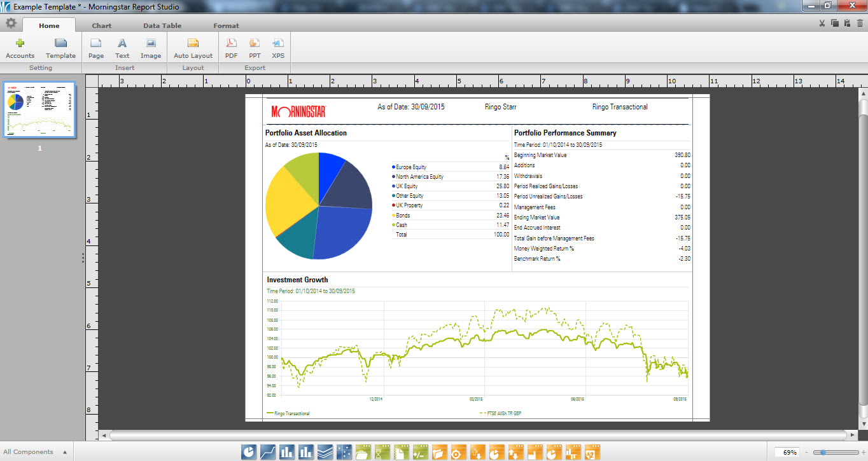This screenshot has height=461, width=868.
Task: Click the zoom percentage field
Action: point(789,453)
